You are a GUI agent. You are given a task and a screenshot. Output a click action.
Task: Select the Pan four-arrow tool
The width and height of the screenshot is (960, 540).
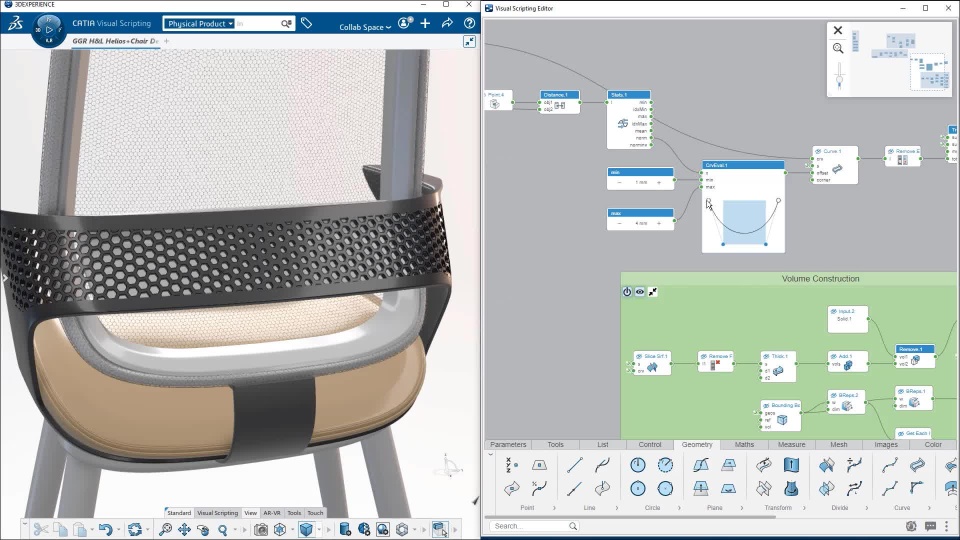[184, 530]
